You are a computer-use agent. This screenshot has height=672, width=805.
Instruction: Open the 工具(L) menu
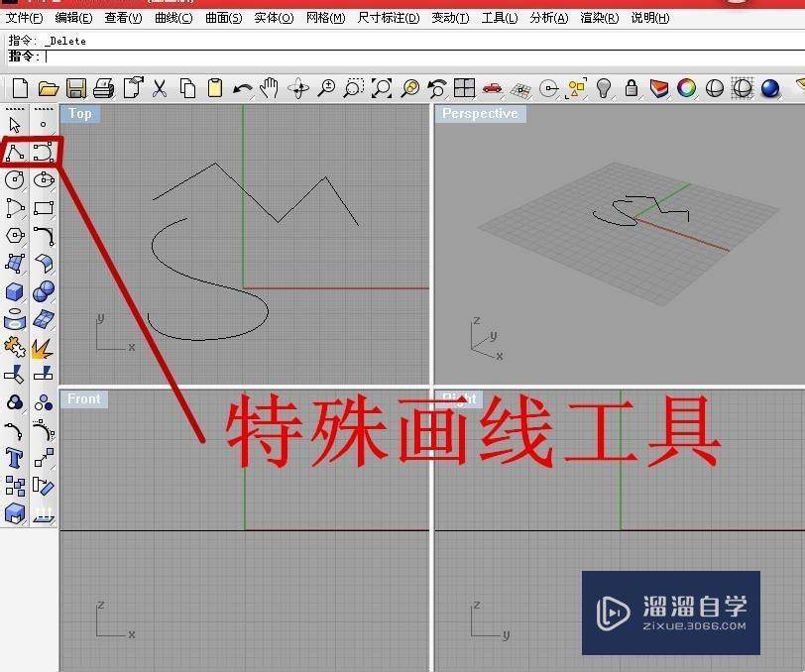point(500,18)
